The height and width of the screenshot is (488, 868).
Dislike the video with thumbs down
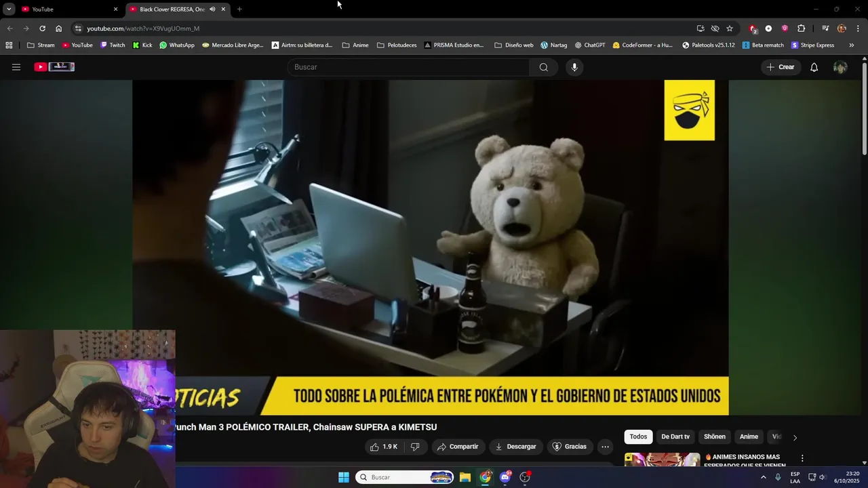[x=415, y=447]
